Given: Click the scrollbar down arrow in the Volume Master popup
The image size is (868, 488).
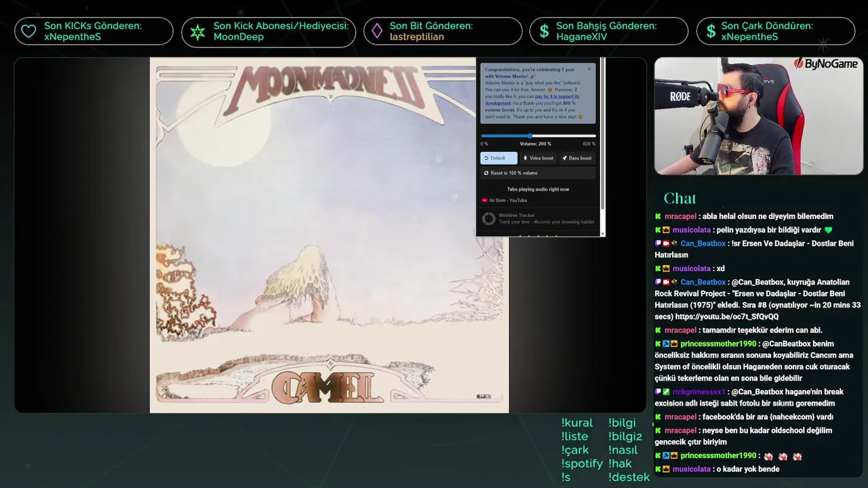Looking at the screenshot, I should coord(602,232).
